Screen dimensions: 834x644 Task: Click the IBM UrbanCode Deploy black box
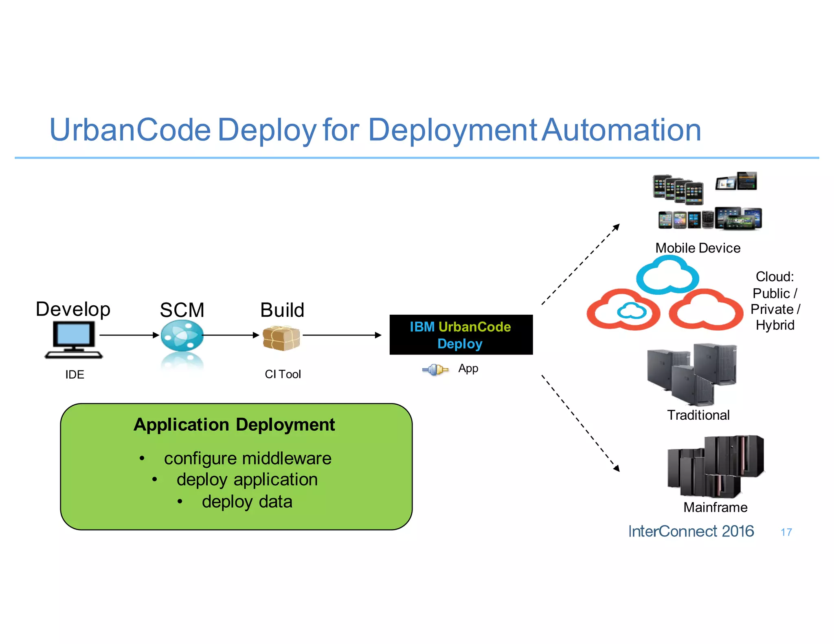[x=461, y=335]
